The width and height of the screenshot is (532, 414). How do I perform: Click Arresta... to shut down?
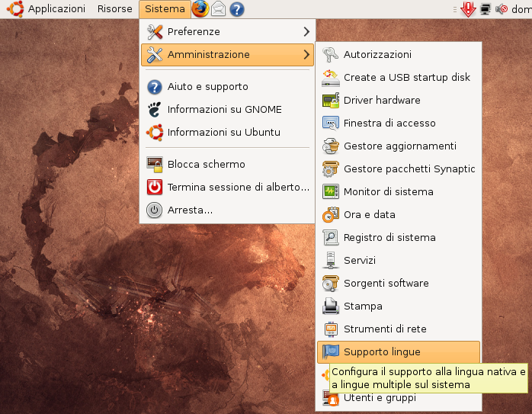(x=189, y=210)
